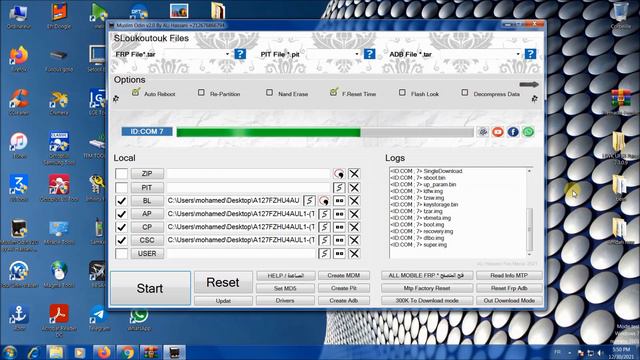Click the settings gear icon beside the progress bar

pyautogui.click(x=483, y=132)
